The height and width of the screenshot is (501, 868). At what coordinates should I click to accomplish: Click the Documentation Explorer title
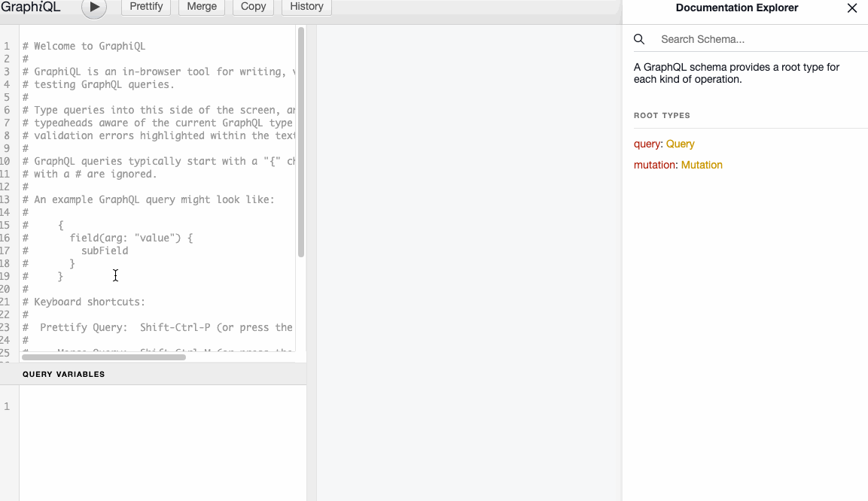tap(736, 8)
